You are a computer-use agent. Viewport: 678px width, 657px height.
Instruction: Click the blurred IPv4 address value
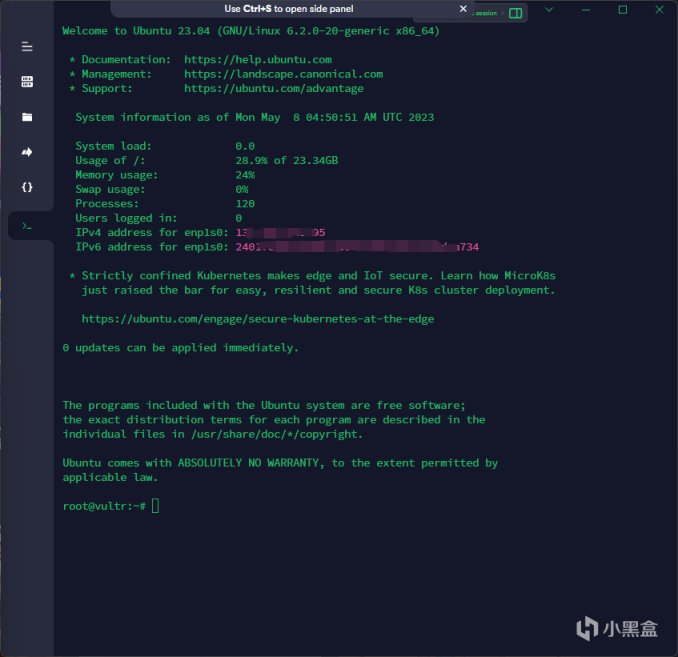280,233
